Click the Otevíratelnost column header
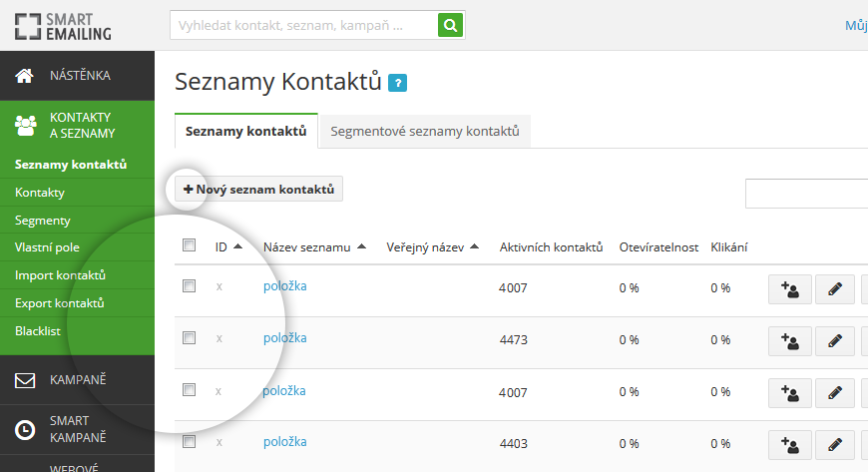 [x=658, y=247]
